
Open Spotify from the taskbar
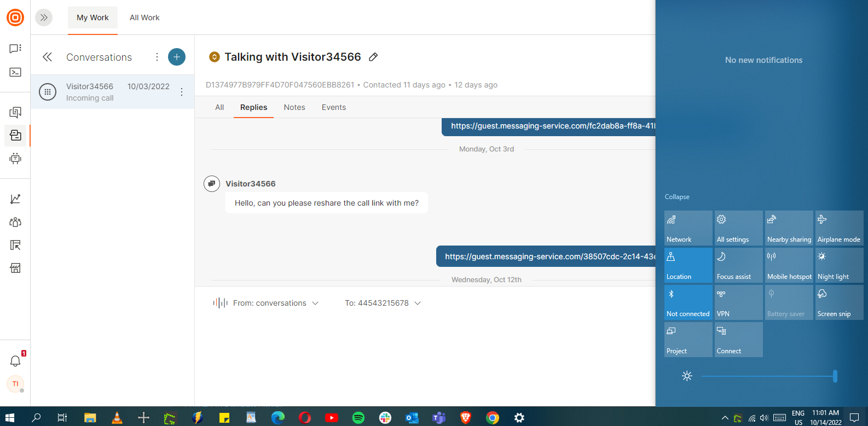[x=358, y=418]
